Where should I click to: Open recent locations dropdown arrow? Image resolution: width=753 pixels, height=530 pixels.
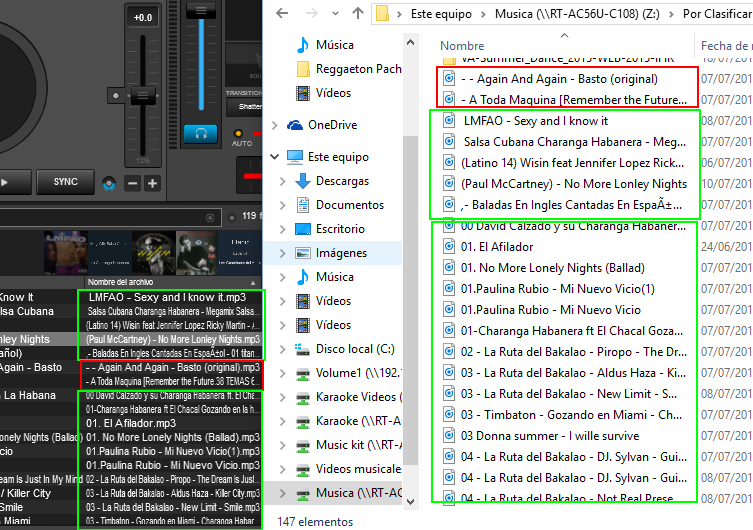pos(335,13)
